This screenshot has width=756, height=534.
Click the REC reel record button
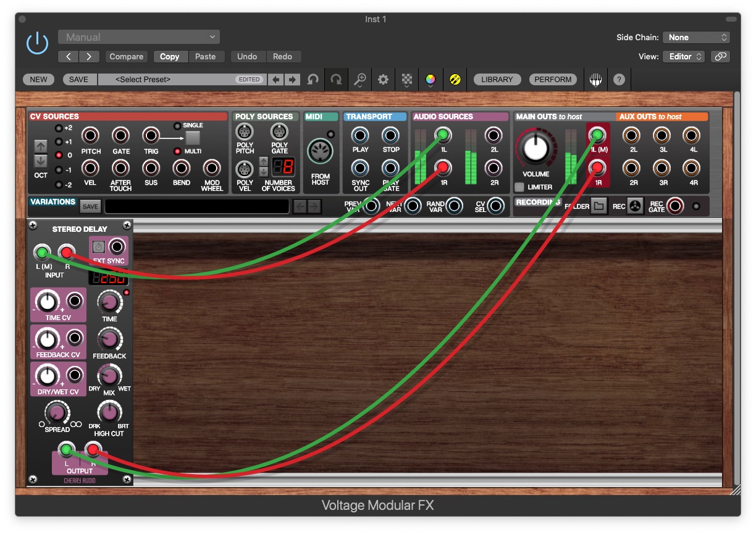[635, 206]
